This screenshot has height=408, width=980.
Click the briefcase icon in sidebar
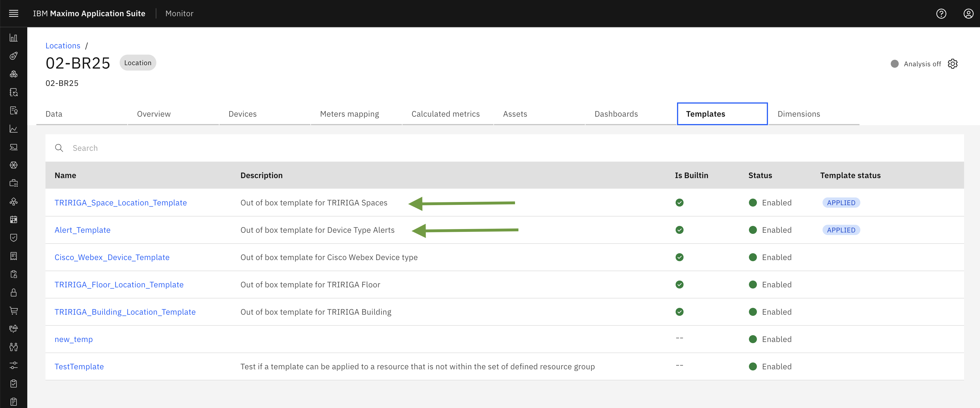(x=14, y=183)
